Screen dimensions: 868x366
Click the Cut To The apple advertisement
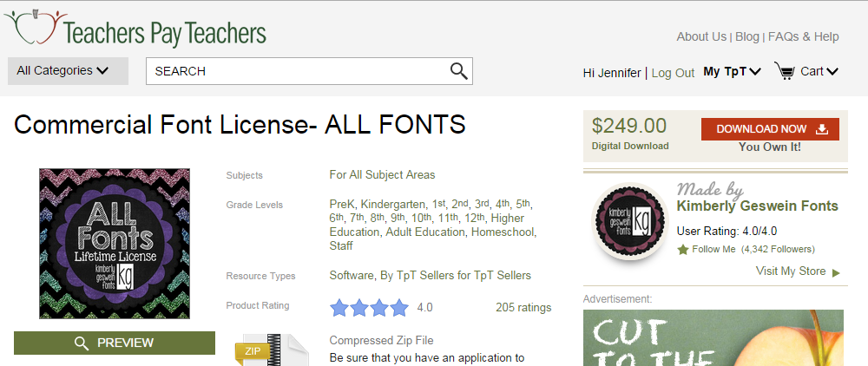[713, 337]
